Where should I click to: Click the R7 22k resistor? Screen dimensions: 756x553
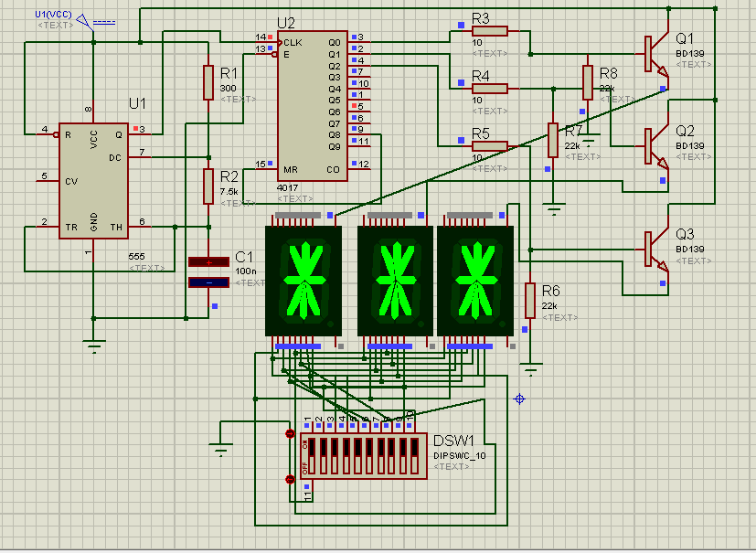click(555, 139)
